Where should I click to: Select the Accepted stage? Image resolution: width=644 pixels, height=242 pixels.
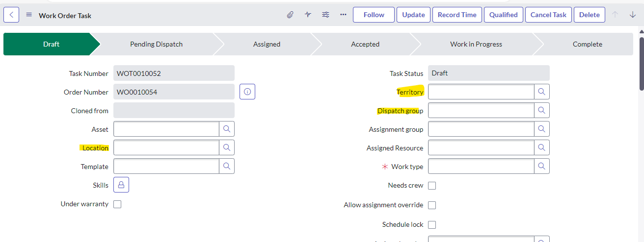pos(365,44)
